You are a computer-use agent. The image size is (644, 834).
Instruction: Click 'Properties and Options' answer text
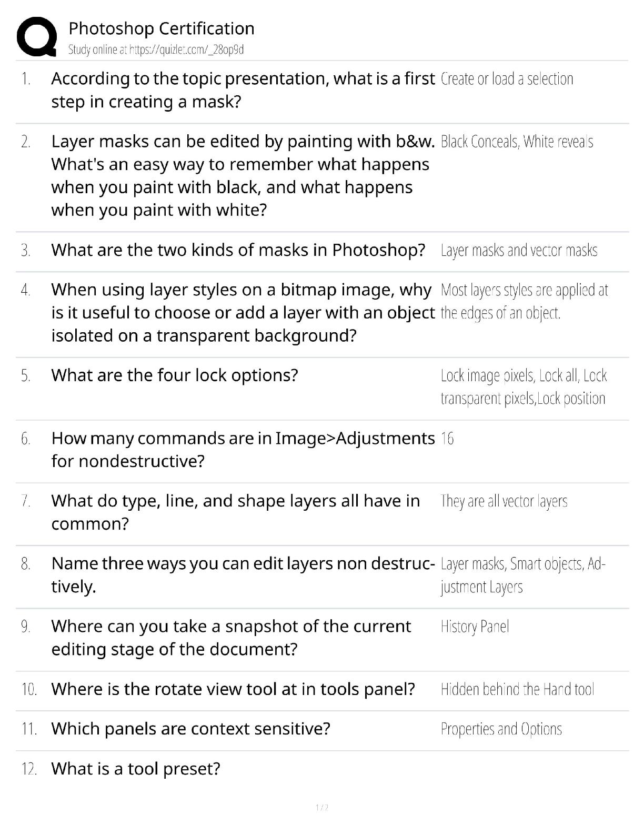click(501, 729)
